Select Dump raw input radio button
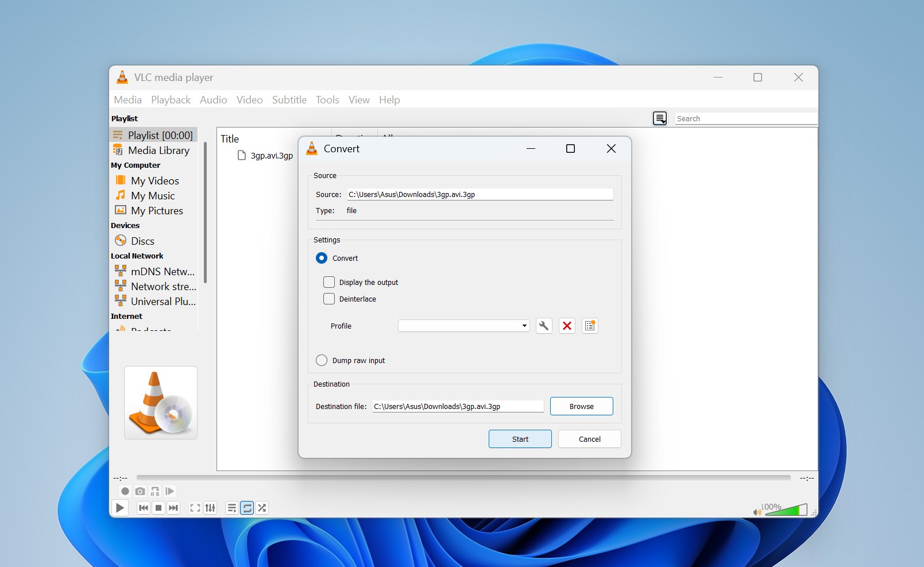 [322, 360]
